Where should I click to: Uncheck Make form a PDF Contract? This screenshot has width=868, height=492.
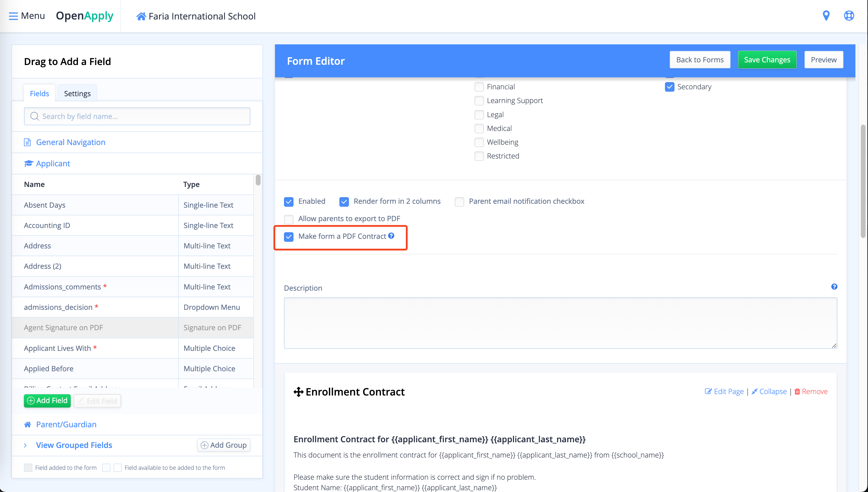click(x=289, y=236)
